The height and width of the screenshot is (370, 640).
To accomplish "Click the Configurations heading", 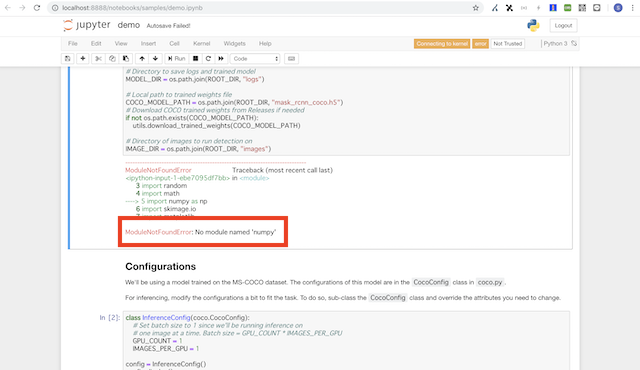I will [160, 266].
